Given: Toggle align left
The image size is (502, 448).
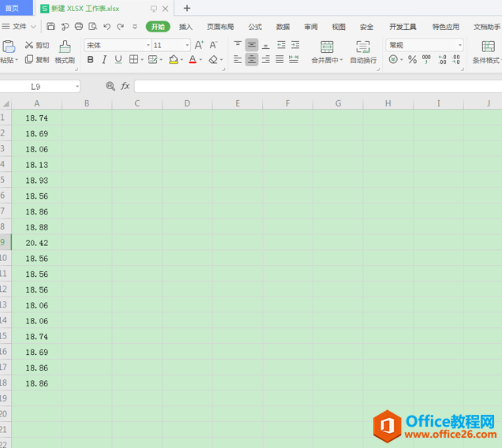Looking at the screenshot, I should point(238,59).
